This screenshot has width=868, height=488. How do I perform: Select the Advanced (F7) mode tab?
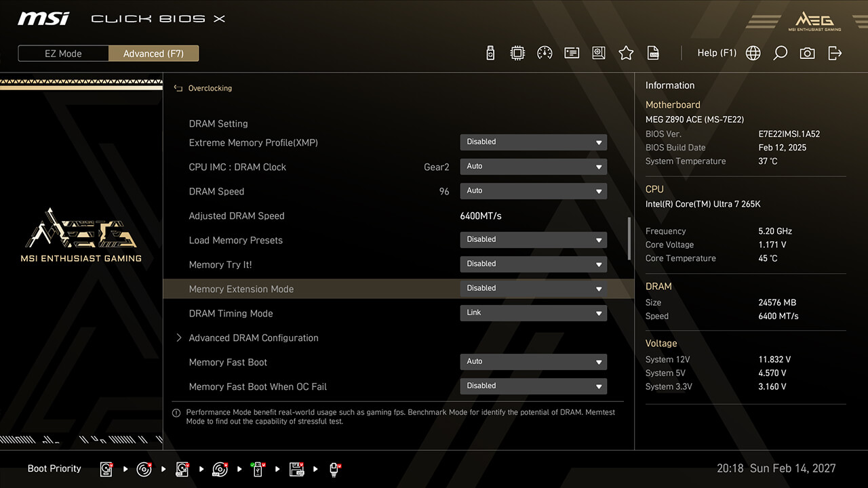[153, 54]
